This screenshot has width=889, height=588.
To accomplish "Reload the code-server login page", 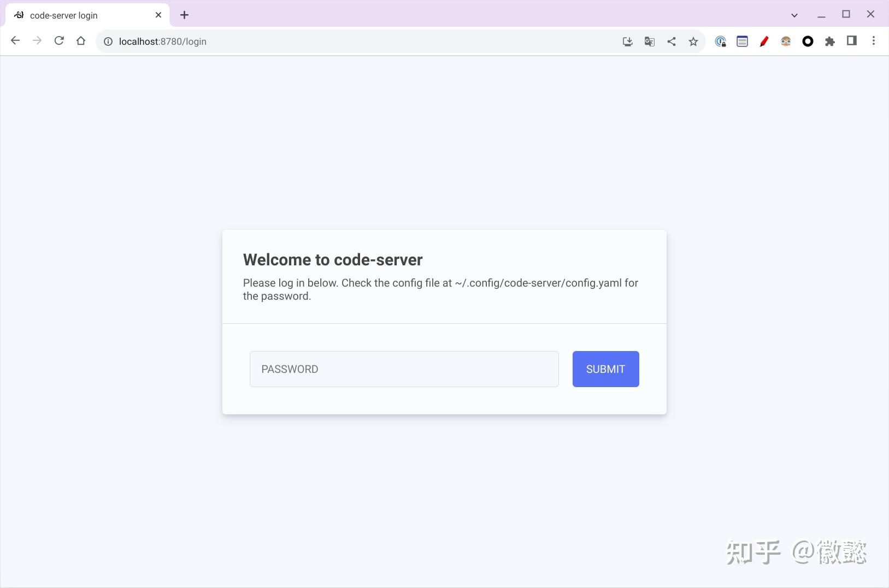I will click(59, 41).
